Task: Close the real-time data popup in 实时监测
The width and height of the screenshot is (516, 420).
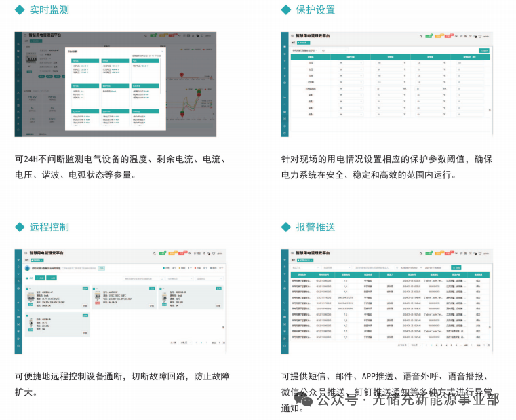Action: pyautogui.click(x=161, y=51)
